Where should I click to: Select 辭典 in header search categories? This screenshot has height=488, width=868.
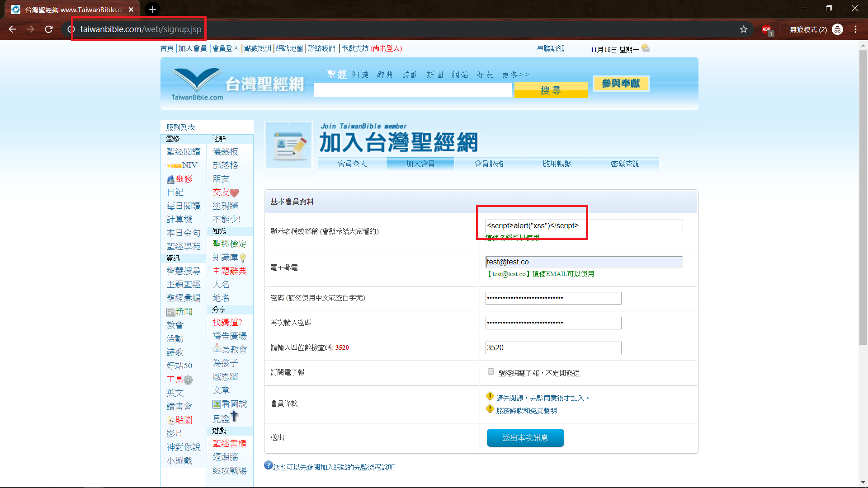pyautogui.click(x=385, y=75)
